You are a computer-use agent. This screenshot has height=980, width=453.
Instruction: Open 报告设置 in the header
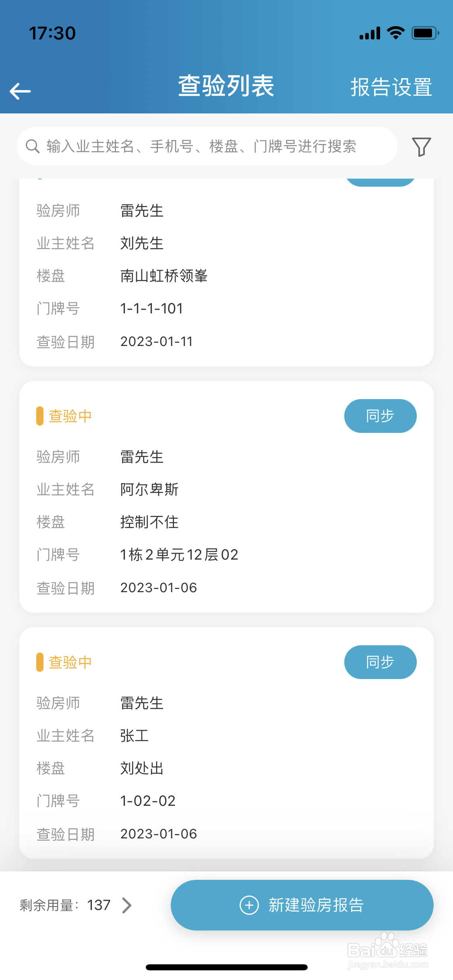391,87
